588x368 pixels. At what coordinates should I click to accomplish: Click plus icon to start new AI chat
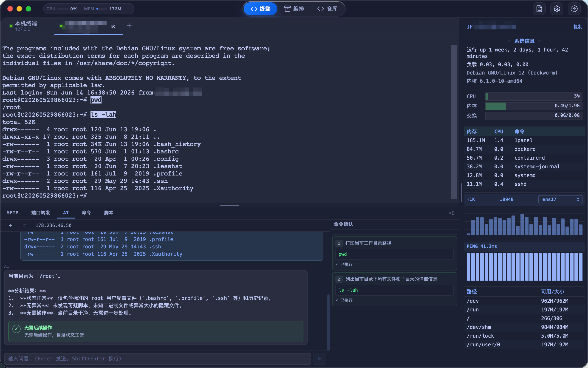pos(10,225)
